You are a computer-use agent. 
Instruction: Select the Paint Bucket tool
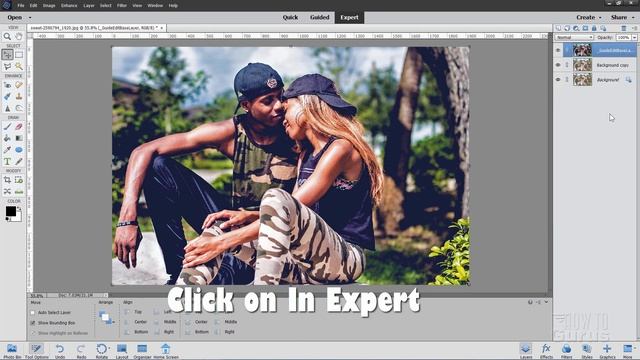7,138
